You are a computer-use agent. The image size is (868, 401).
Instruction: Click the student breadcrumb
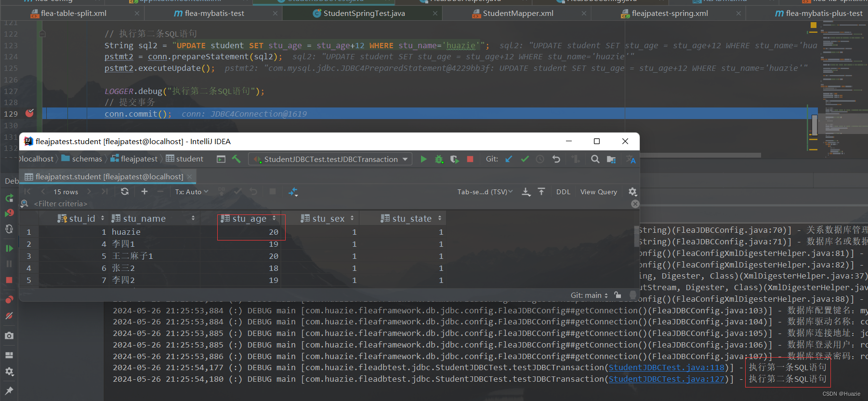coord(184,159)
